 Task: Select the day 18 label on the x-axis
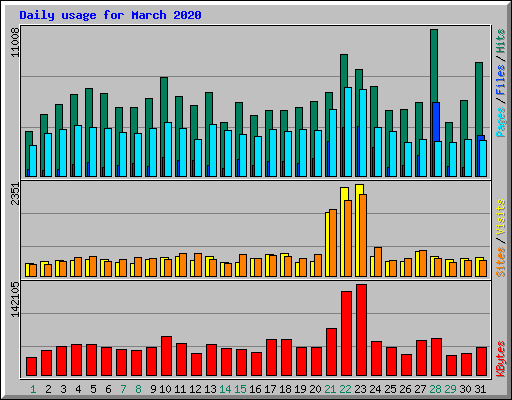point(285,389)
